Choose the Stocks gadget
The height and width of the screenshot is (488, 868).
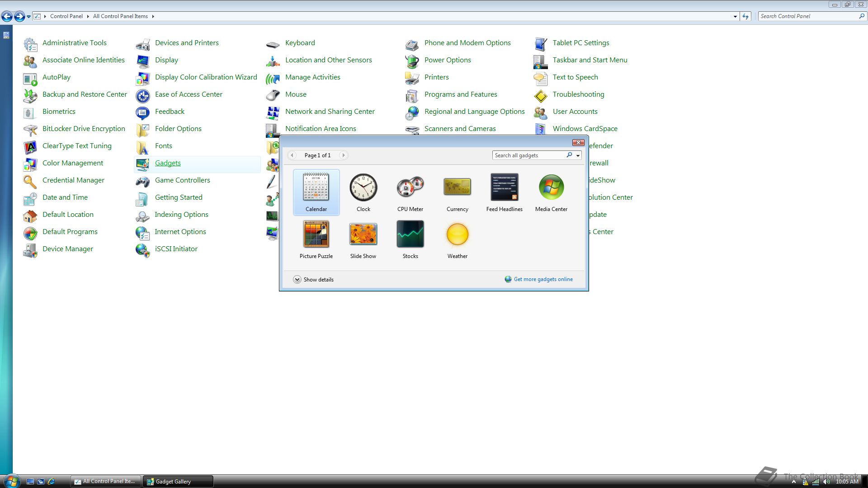pyautogui.click(x=410, y=239)
